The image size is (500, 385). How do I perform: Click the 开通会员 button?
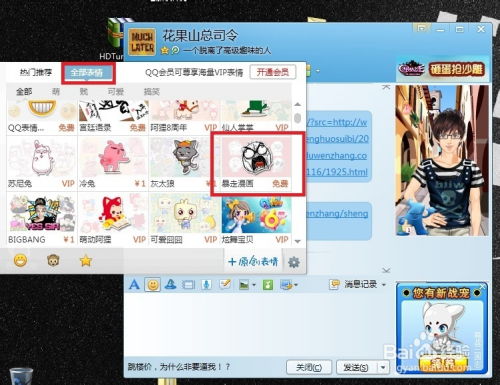273,72
